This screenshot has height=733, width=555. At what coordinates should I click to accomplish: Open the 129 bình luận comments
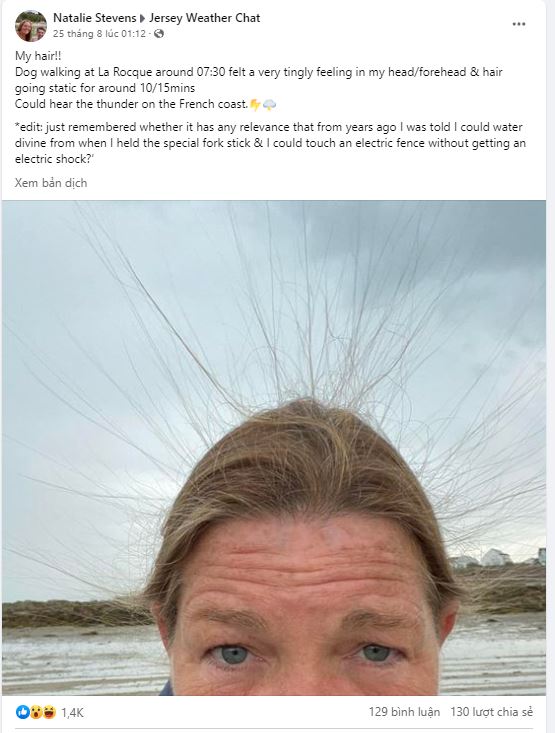(x=404, y=712)
